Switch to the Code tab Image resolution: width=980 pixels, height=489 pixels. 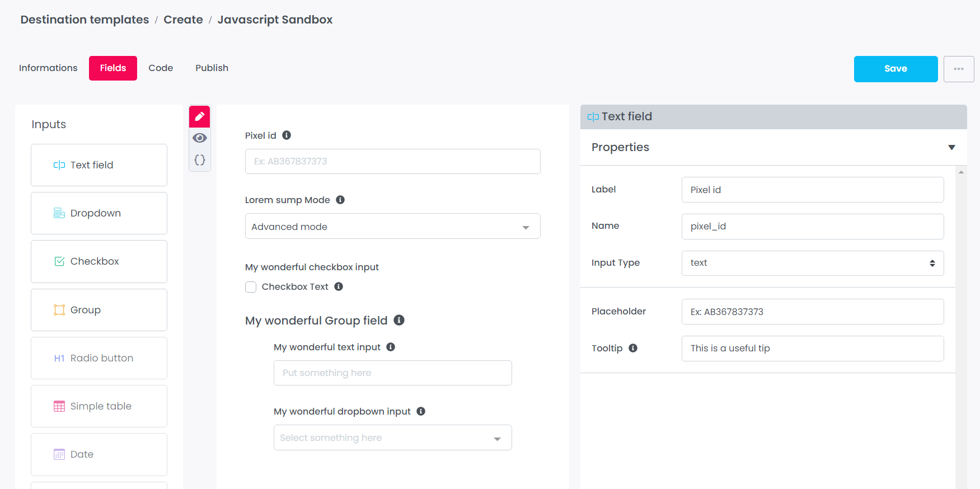[161, 68]
